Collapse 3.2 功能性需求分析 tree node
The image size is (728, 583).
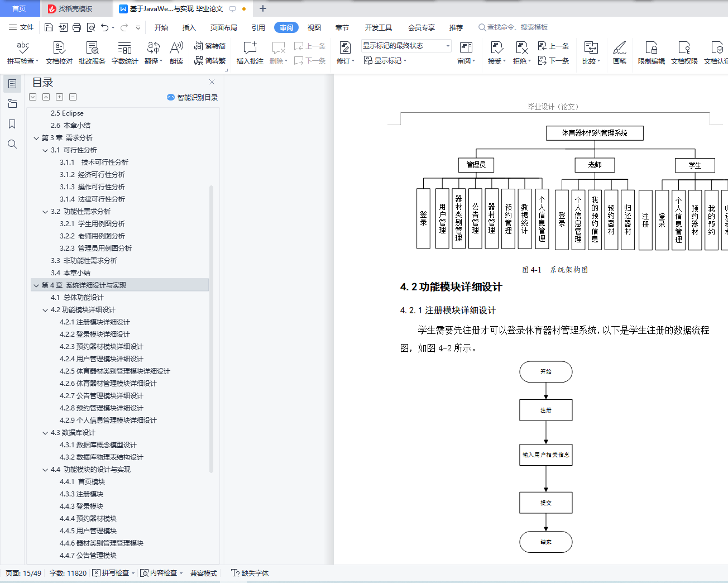45,212
